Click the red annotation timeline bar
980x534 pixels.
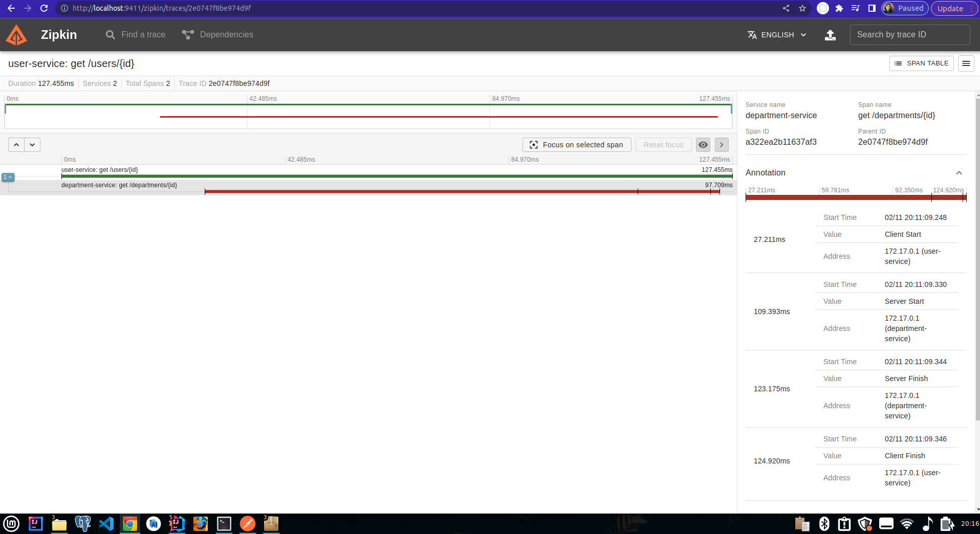pyautogui.click(x=856, y=197)
